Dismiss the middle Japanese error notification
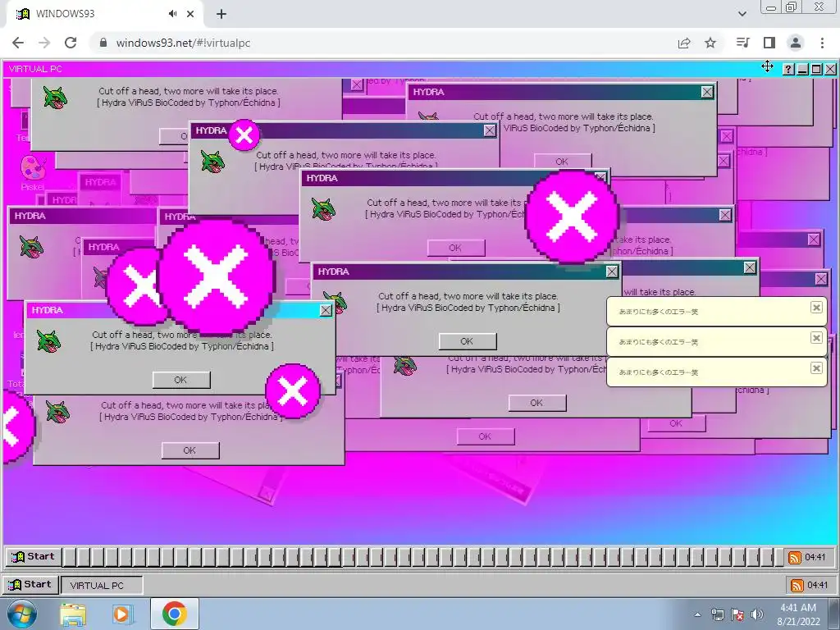840x630 pixels. (816, 338)
